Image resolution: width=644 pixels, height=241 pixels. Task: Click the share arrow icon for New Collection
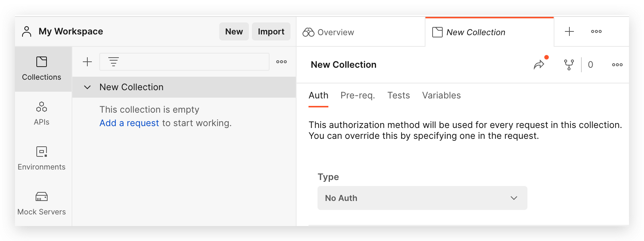(539, 65)
